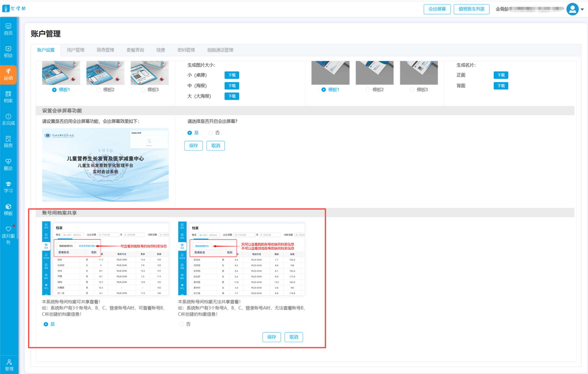The width and height of the screenshot is (588, 374).
Task: Click the 会诊屏幕 button in header
Action: 437,9
